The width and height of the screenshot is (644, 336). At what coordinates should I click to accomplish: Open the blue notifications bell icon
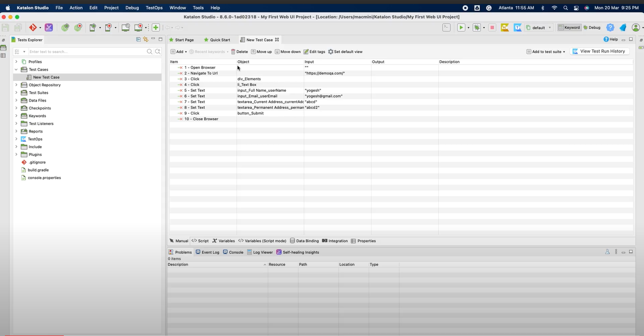(623, 27)
